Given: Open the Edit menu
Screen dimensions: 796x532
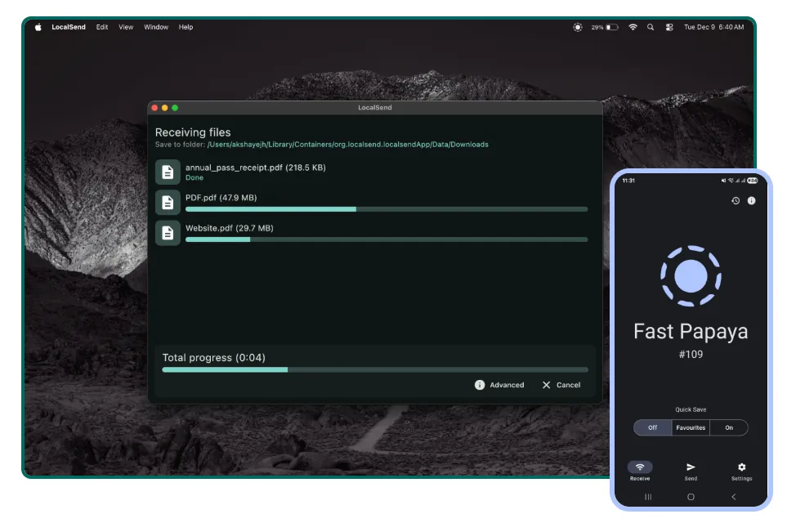Looking at the screenshot, I should (x=102, y=28).
